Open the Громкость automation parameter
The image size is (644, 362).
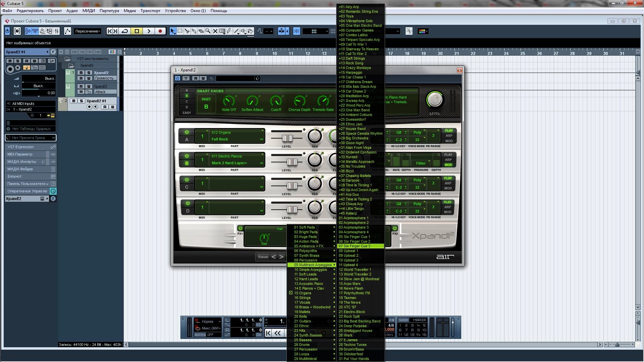click(105, 78)
